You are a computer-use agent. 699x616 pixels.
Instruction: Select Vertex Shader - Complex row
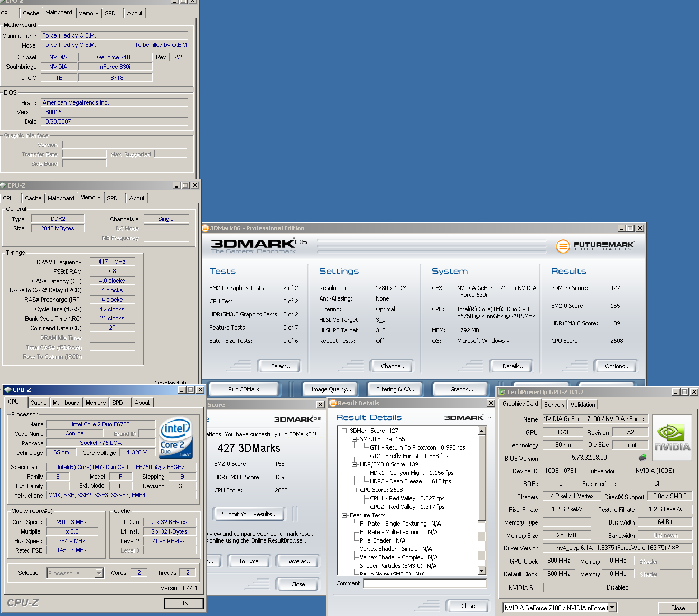[x=398, y=557]
